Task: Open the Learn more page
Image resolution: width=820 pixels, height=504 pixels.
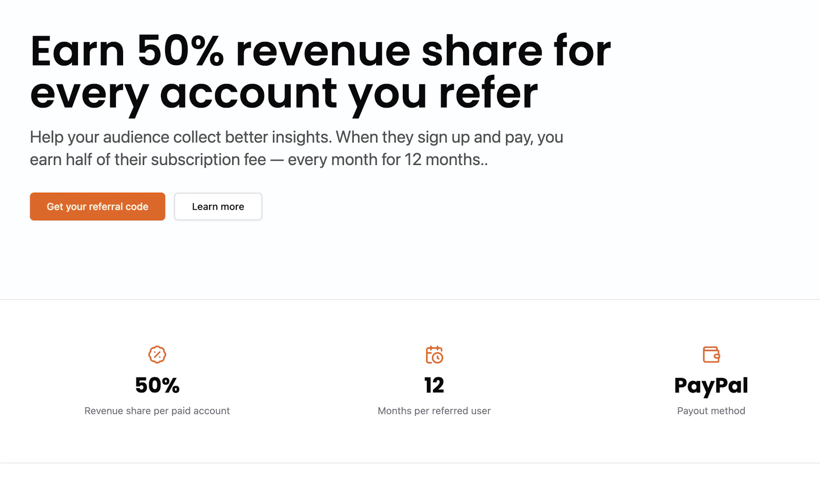Action: click(218, 206)
